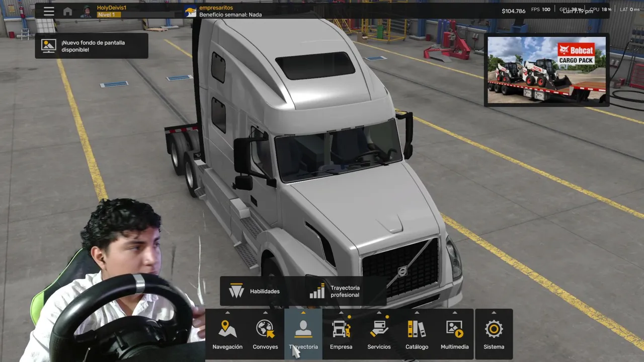Open HolyDeivis1 player profile avatar

coord(86,11)
